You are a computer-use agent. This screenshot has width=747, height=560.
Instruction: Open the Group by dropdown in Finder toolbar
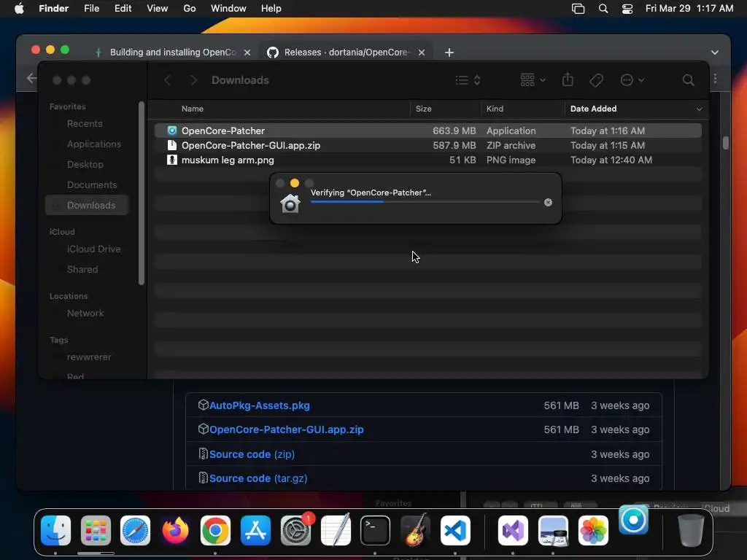click(533, 80)
